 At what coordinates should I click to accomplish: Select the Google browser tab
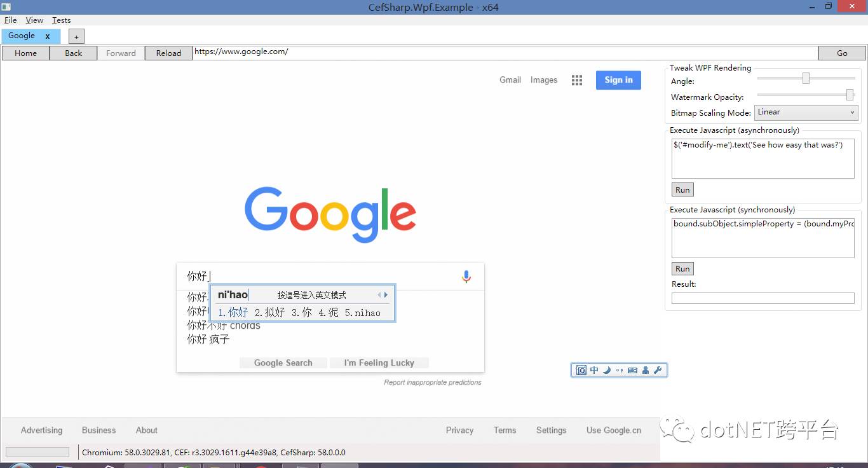tap(31, 36)
